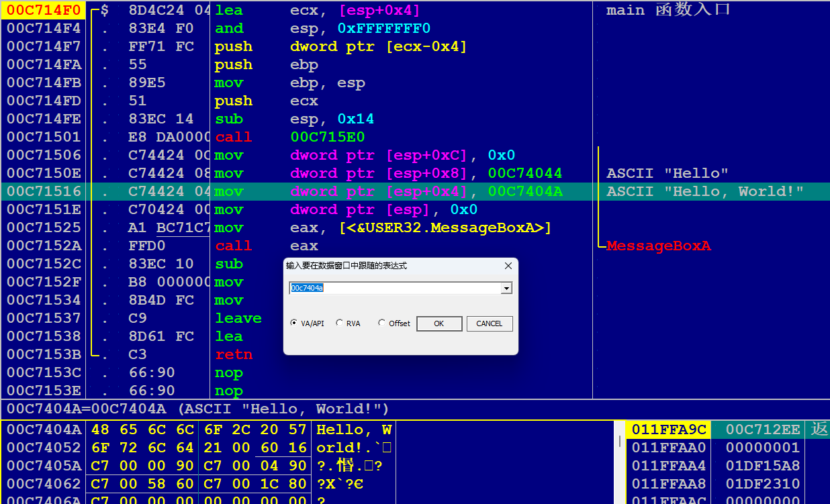
Task: Select the ASCII "Hello" comment line
Action: (x=667, y=173)
